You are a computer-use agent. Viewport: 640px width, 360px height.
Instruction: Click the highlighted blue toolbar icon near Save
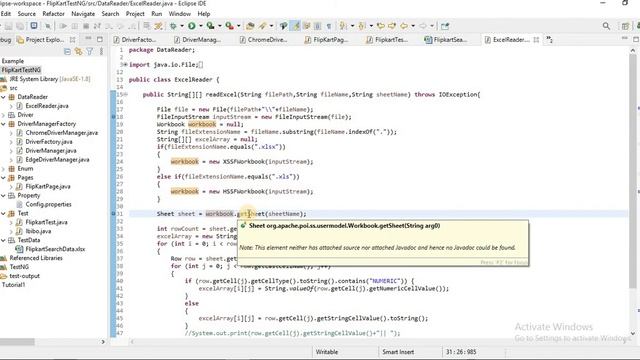click(34, 26)
